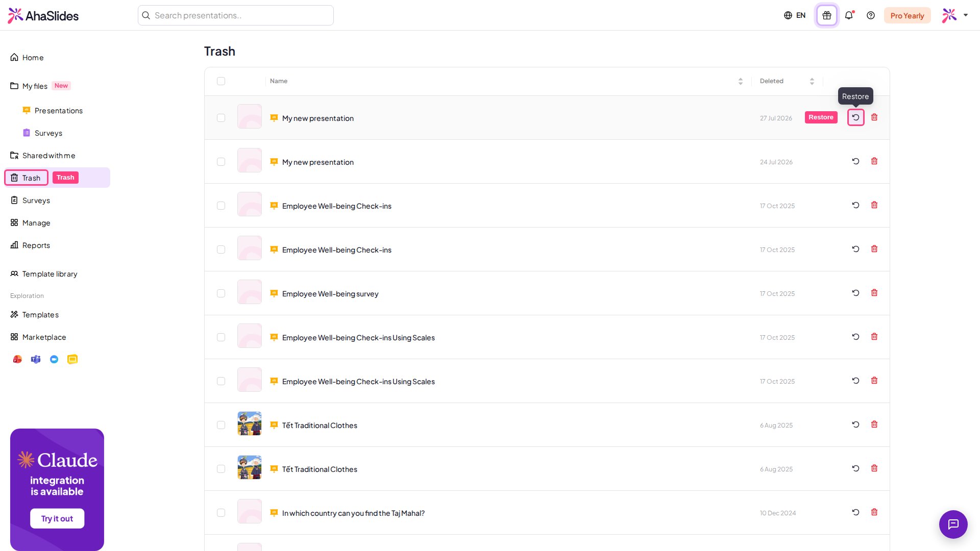
Task: Open Manage in the sidebar
Action: [x=30, y=223]
